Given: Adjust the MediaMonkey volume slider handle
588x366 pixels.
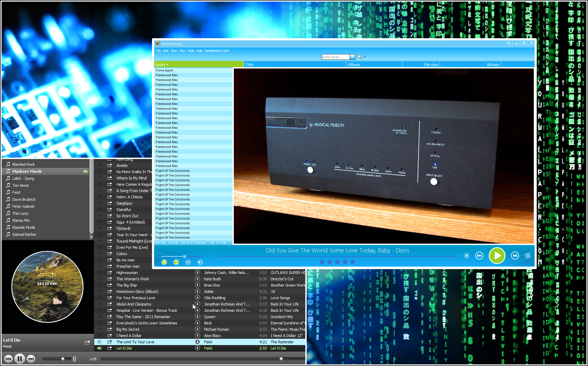Looking at the screenshot, I should click(184, 256).
